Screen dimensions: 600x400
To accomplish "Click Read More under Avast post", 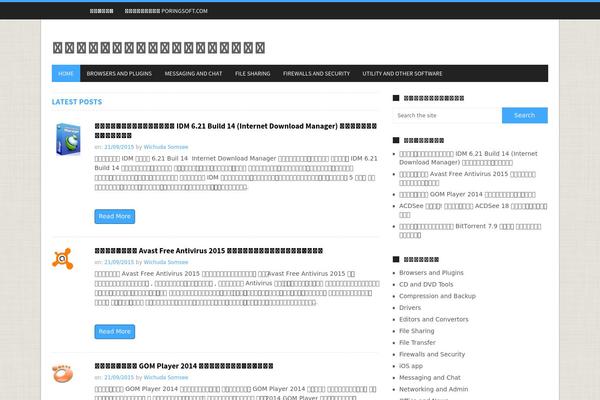I will [x=115, y=331].
